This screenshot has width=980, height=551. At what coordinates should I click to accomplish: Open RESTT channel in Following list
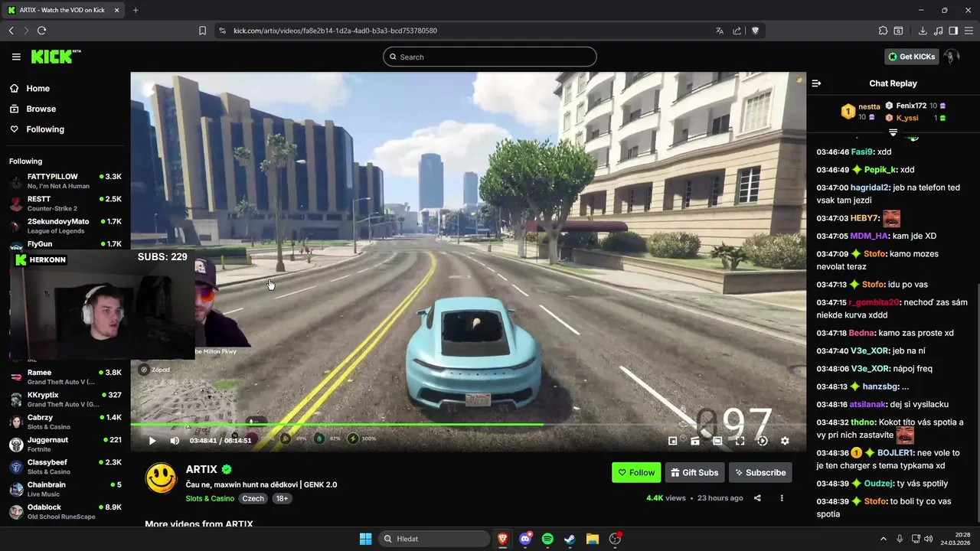pyautogui.click(x=66, y=204)
